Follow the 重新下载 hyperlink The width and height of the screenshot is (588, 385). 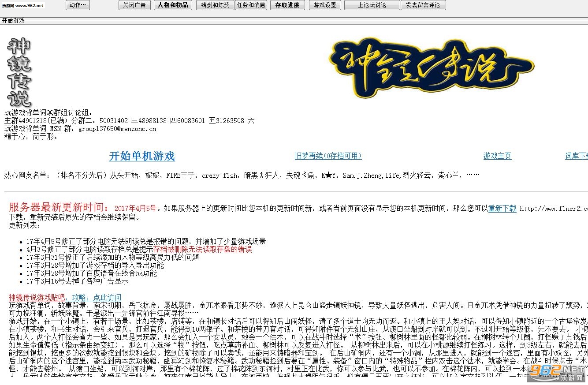[502, 209]
